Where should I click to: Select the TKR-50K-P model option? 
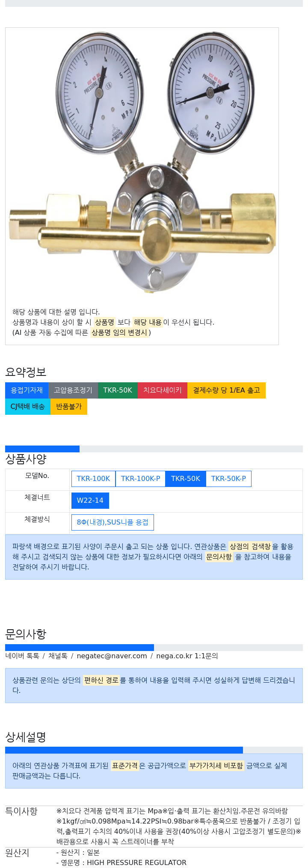(x=228, y=478)
